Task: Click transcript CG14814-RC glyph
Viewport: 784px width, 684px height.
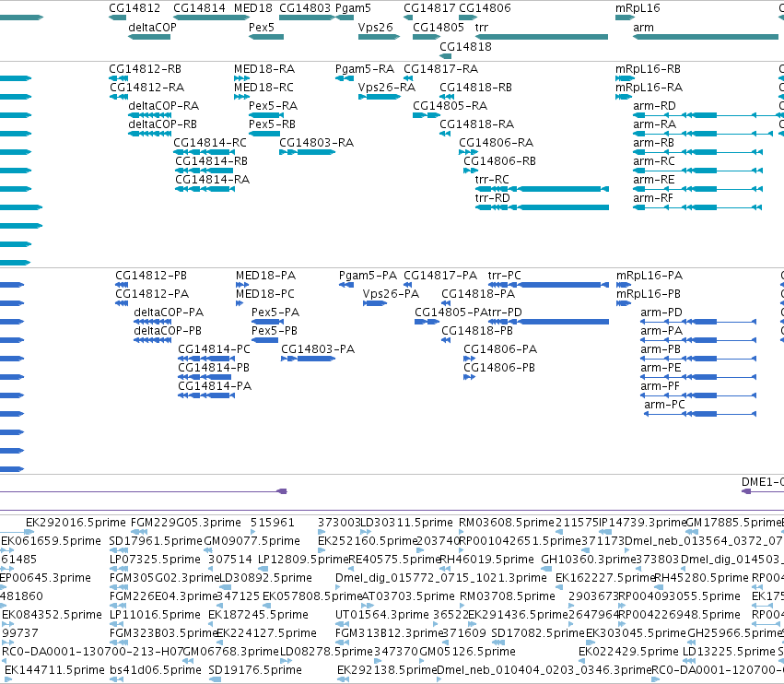Action: point(204,152)
